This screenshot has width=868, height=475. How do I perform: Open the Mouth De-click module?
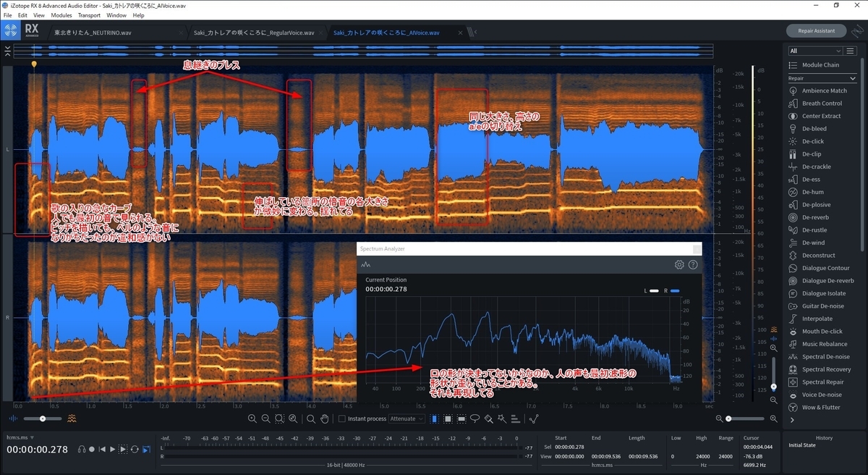coord(815,332)
